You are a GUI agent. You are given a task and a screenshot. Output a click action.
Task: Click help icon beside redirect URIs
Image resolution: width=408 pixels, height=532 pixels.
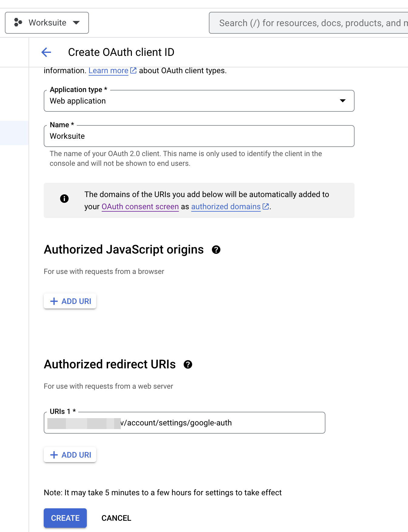[x=188, y=364]
